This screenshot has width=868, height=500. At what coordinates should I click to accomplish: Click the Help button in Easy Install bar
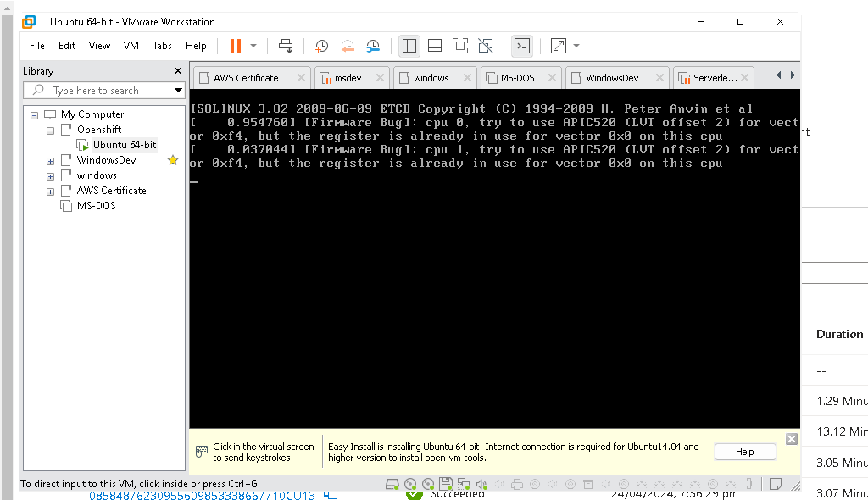pyautogui.click(x=745, y=452)
